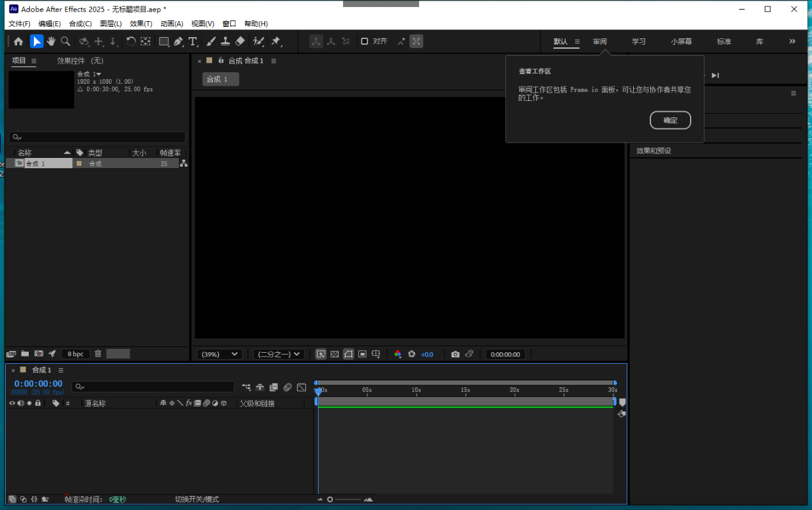812x510 pixels.
Task: Open the 窗口 menu
Action: [229, 24]
